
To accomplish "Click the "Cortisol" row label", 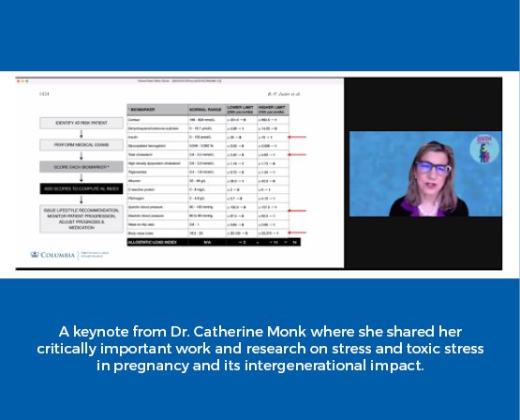I will [x=134, y=120].
